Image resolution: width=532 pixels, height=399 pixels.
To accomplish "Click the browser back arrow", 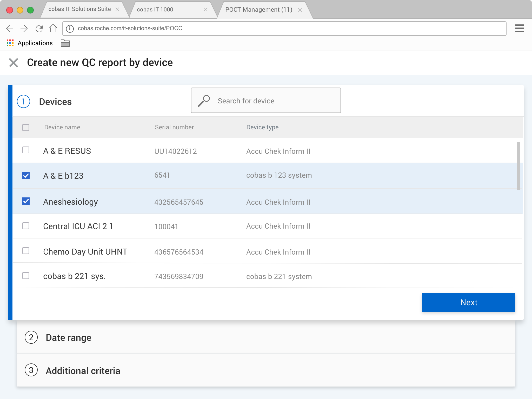I will pyautogui.click(x=10, y=28).
